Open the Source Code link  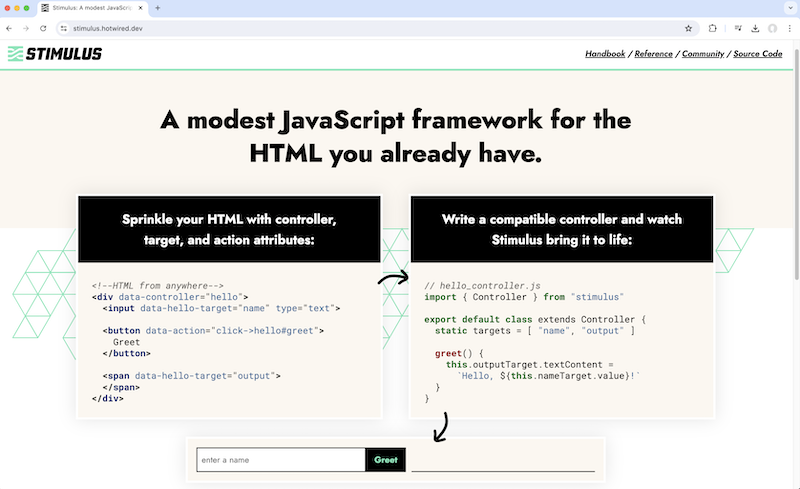(x=757, y=54)
